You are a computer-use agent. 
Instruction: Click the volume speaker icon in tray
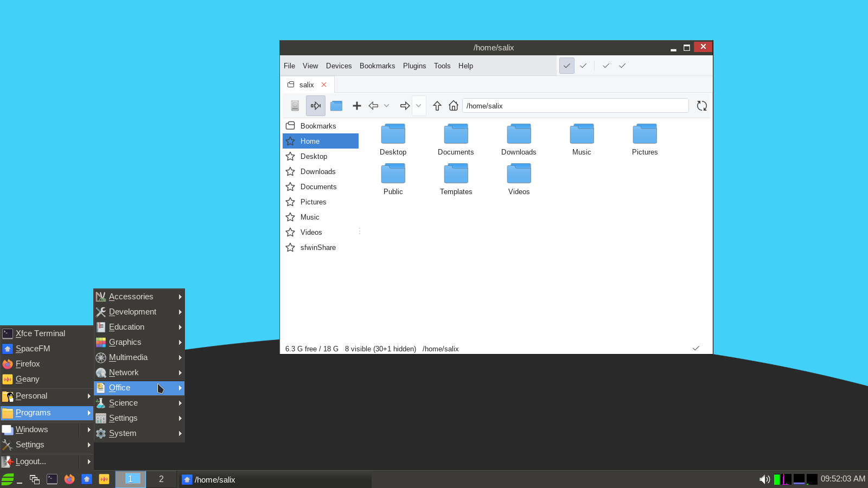765,479
